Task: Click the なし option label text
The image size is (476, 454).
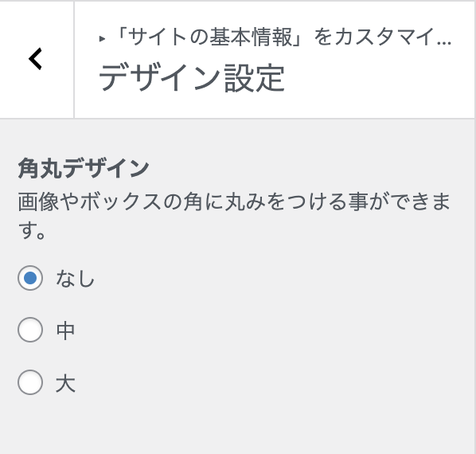Action: [x=75, y=279]
